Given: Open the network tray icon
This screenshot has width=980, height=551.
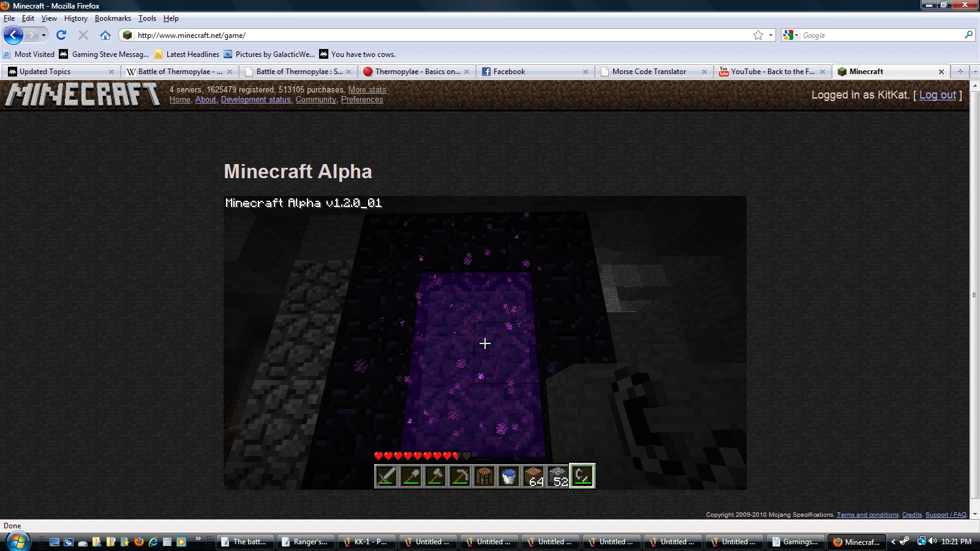Looking at the screenshot, I should (x=921, y=541).
